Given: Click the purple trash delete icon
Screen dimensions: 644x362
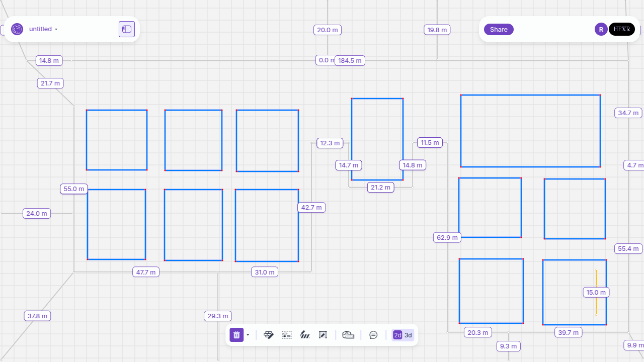Looking at the screenshot, I should (x=236, y=335).
